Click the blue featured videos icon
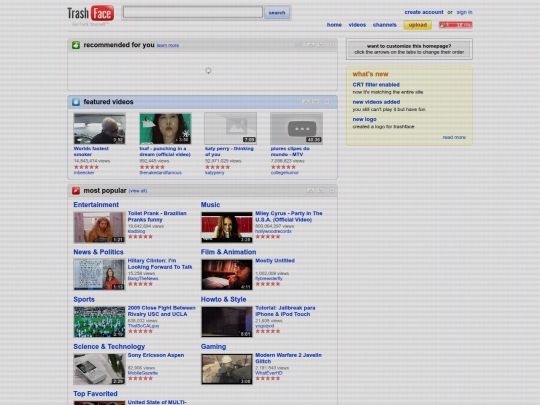Screen dimensions: 540x405 [76, 102]
